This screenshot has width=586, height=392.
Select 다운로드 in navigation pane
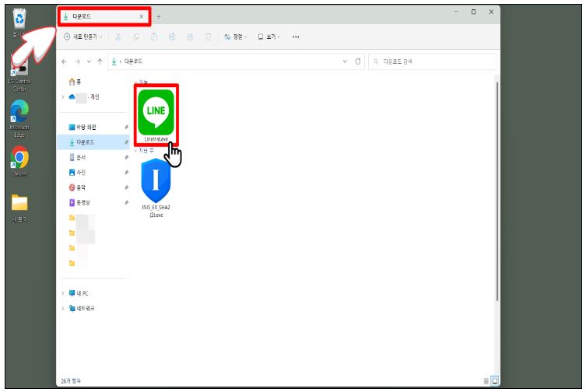(x=93, y=142)
